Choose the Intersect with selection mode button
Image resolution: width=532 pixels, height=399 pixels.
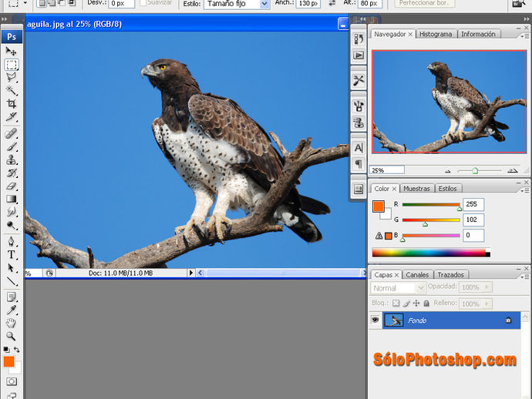(x=72, y=3)
